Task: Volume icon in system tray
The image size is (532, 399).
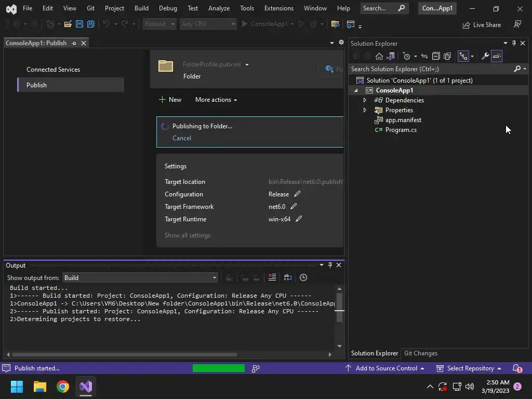Action: tap(470, 387)
